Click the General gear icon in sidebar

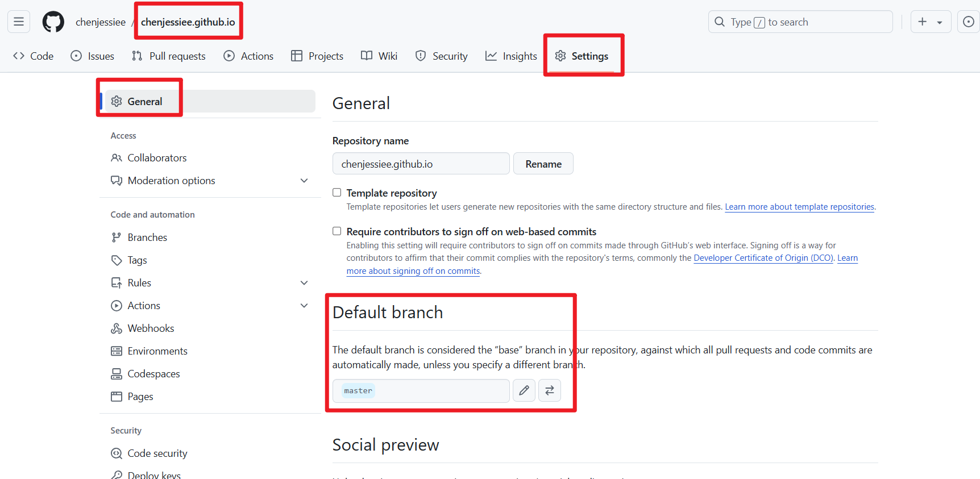click(x=117, y=101)
